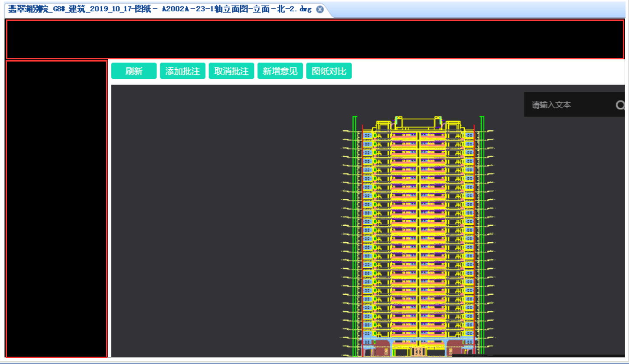Viewport: 629px width, 364px height.
Task: Click 取消批注 to cancel annotation
Action: coord(231,71)
